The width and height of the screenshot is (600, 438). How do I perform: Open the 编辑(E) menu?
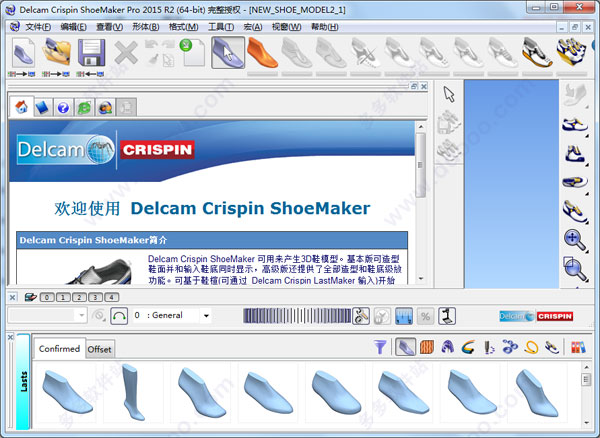pyautogui.click(x=73, y=27)
